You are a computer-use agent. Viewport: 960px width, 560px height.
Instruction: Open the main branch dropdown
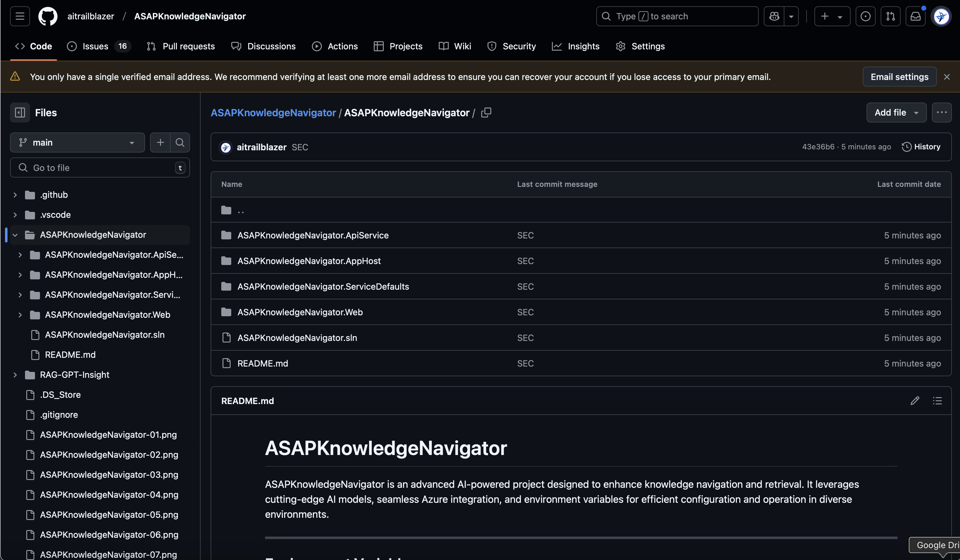click(x=77, y=142)
